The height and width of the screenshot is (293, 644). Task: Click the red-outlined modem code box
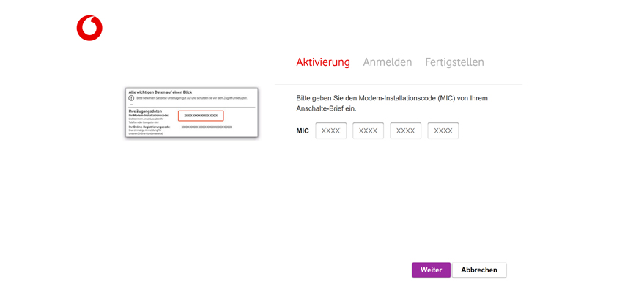pyautogui.click(x=201, y=116)
